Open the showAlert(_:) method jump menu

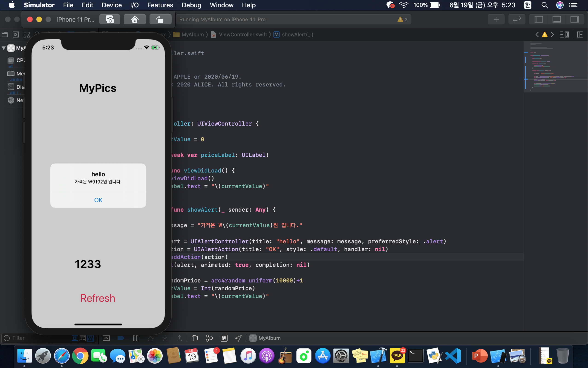tap(297, 34)
